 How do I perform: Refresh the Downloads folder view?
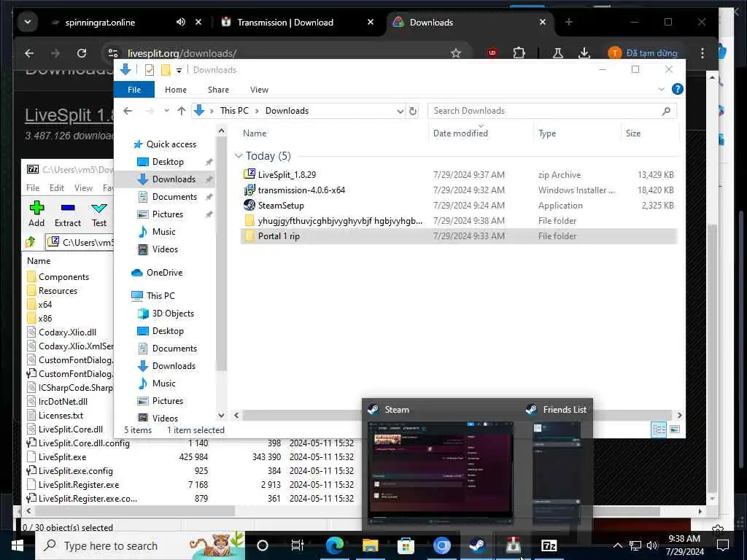click(413, 111)
